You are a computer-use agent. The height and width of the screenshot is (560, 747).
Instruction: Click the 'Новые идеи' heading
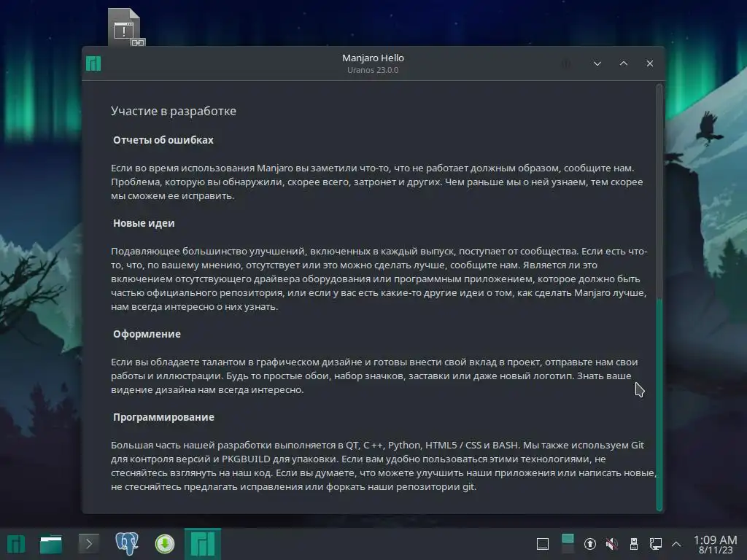click(144, 223)
